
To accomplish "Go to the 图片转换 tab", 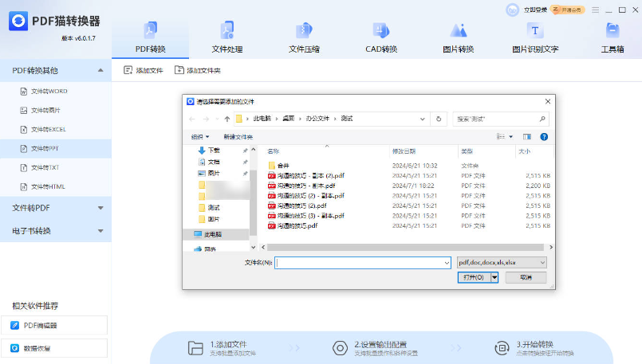I will [458, 37].
